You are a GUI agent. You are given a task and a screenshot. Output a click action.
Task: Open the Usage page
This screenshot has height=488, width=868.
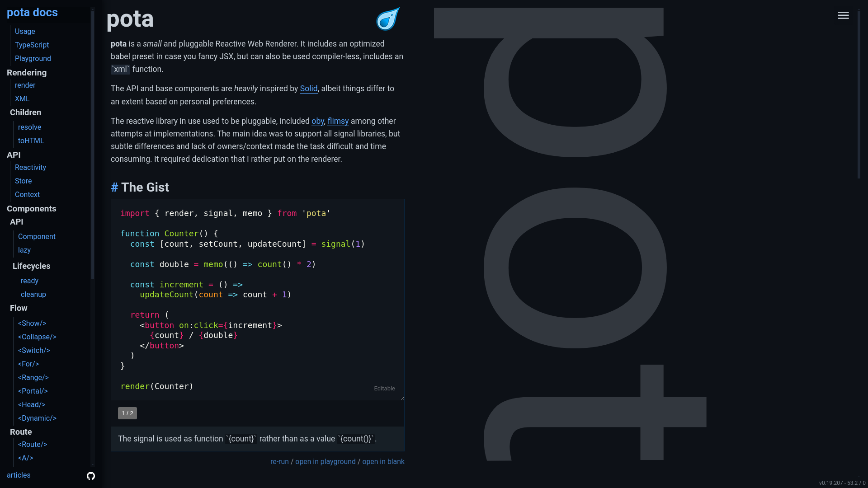coord(25,31)
